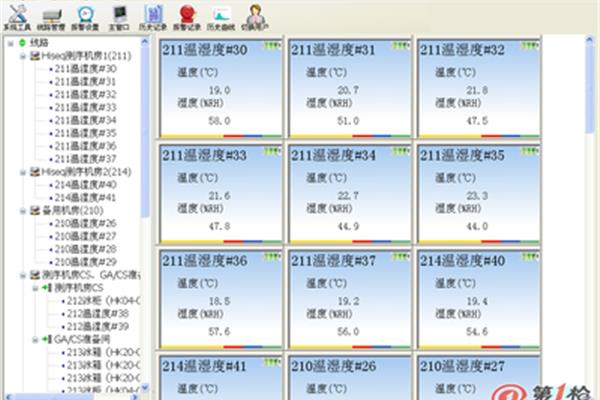Viewport: 600px width, 400px height.
Task: Click the tree horizontal scroll-left arrow
Action: point(9,397)
